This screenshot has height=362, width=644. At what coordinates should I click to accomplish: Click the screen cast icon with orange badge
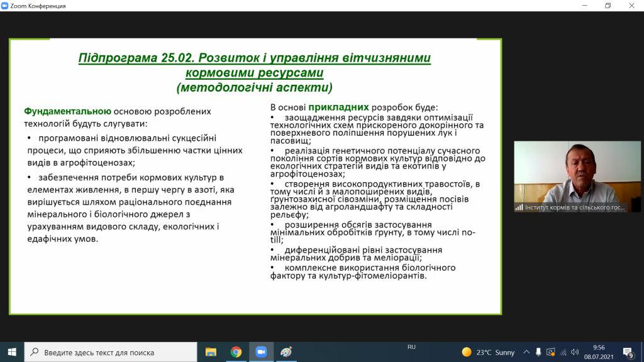(x=550, y=352)
